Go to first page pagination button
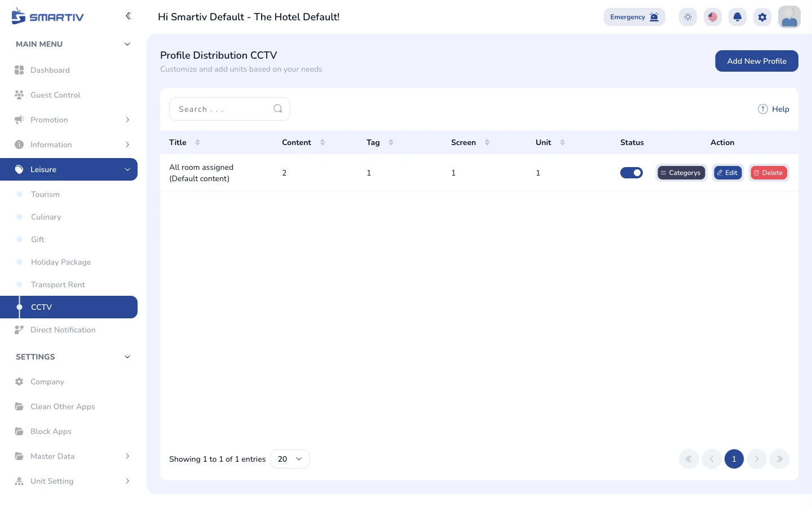The image size is (812, 508). (x=689, y=459)
